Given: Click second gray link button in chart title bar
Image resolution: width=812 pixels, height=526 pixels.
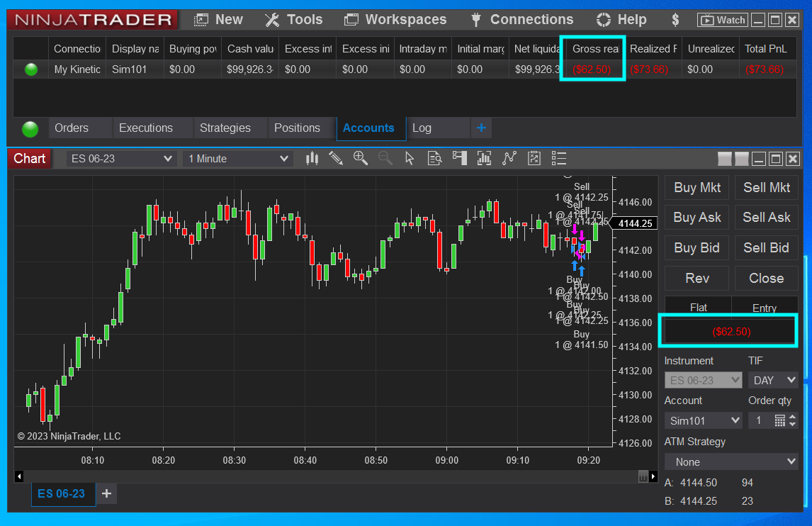Looking at the screenshot, I should click(x=742, y=159).
